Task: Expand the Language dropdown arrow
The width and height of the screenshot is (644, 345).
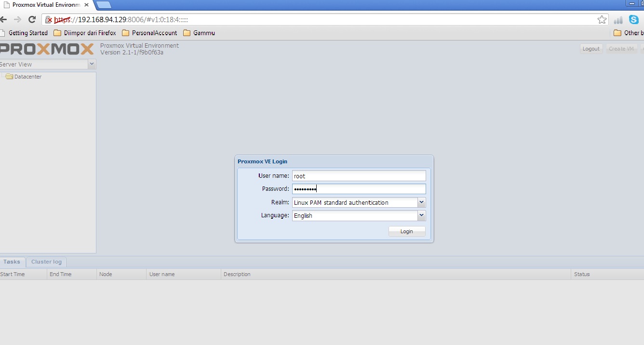Action: [421, 215]
